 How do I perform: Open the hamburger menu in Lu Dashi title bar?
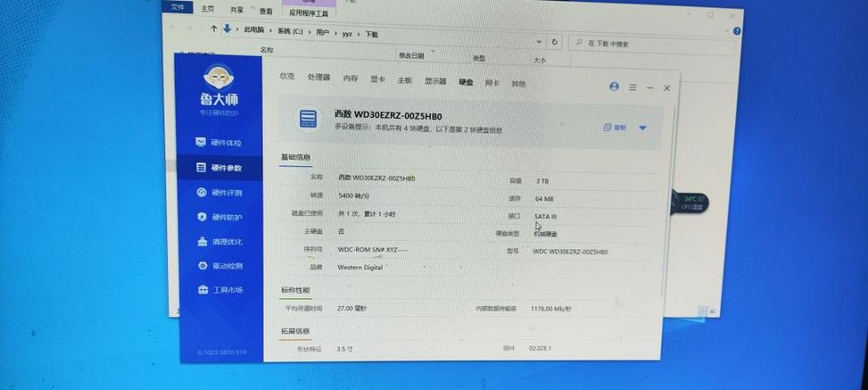pyautogui.click(x=632, y=87)
